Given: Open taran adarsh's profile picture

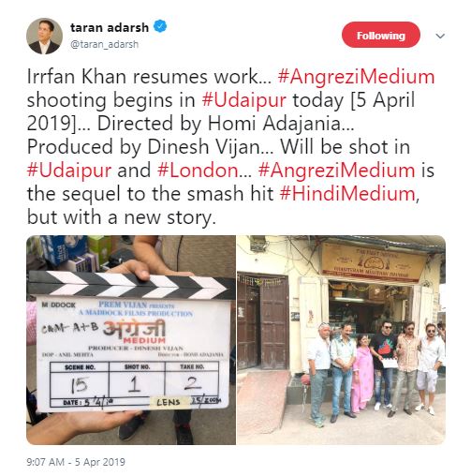Looking at the screenshot, I should click(44, 36).
